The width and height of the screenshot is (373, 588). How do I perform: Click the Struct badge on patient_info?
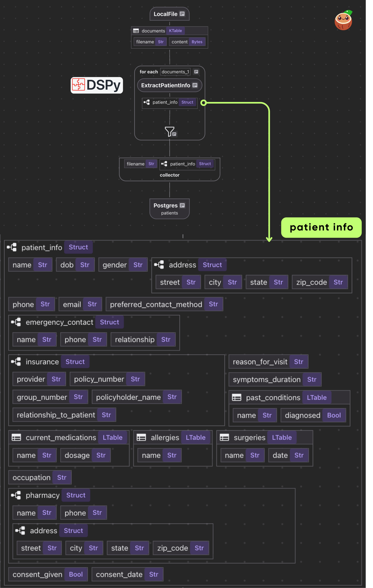tap(187, 102)
